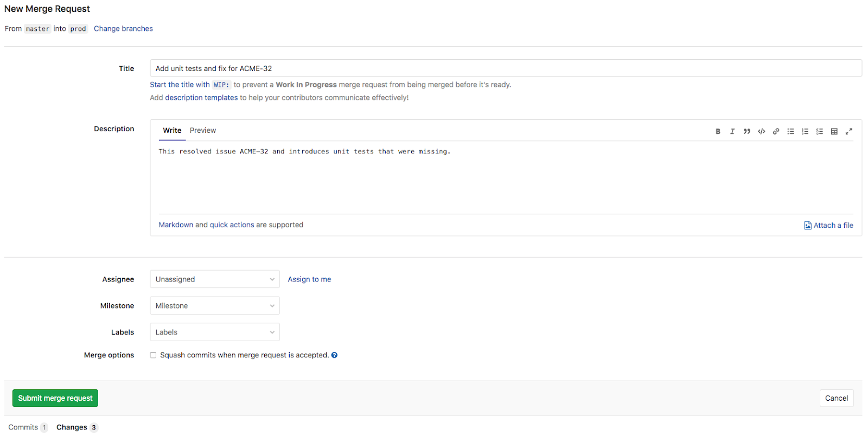Open the Changes tab
The height and width of the screenshot is (436, 868).
tap(77, 427)
